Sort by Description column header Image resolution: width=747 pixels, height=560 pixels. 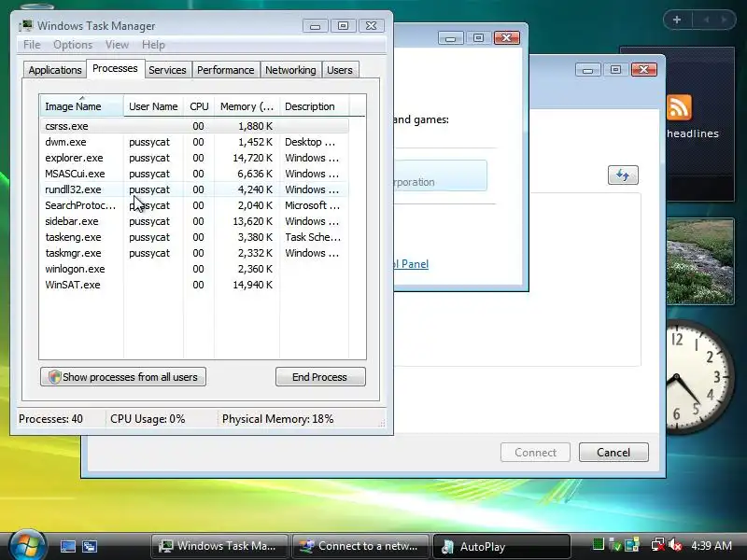[x=315, y=106]
